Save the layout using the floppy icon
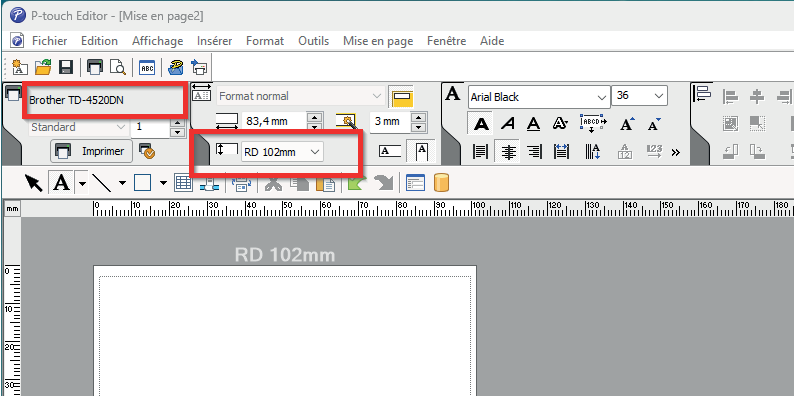The height and width of the screenshot is (396, 794). point(66,67)
